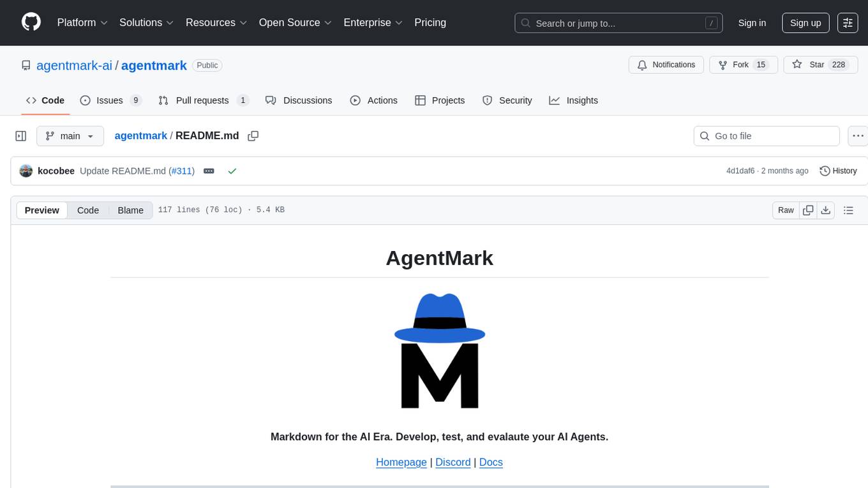Expand the Solutions menu

(147, 22)
